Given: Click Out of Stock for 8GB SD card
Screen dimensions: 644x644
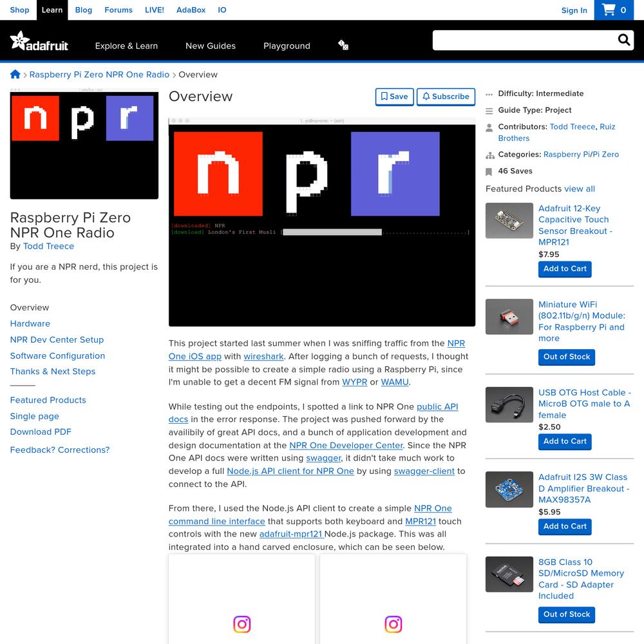Looking at the screenshot, I should (566, 614).
